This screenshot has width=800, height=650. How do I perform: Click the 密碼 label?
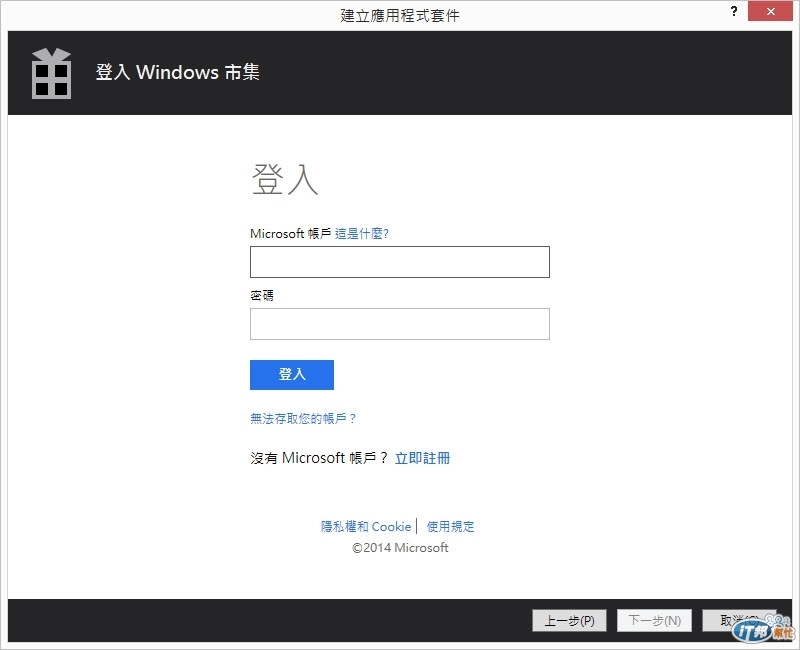click(262, 295)
